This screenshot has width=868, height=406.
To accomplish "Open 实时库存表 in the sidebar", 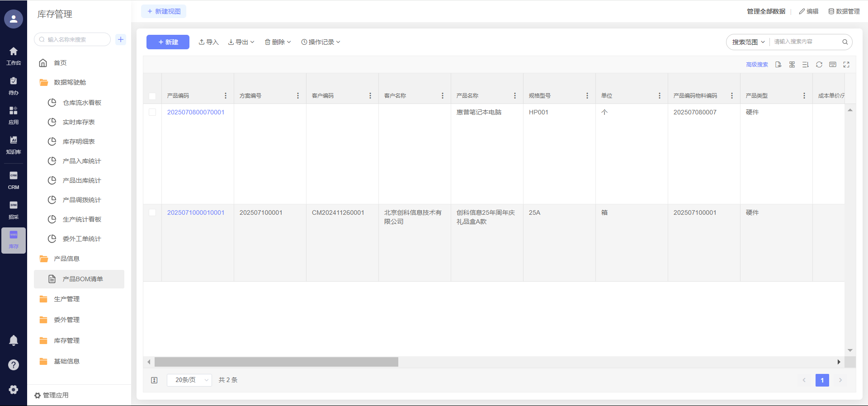I will click(x=79, y=122).
